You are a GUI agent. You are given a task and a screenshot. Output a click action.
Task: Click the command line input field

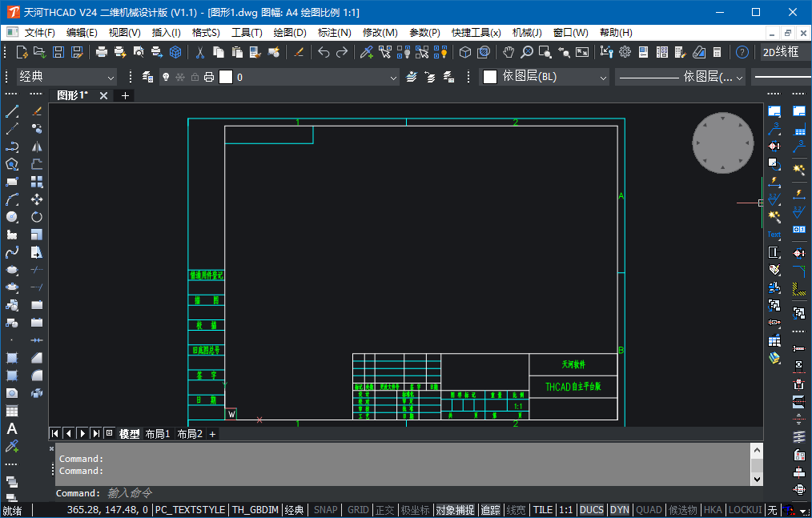[401, 493]
